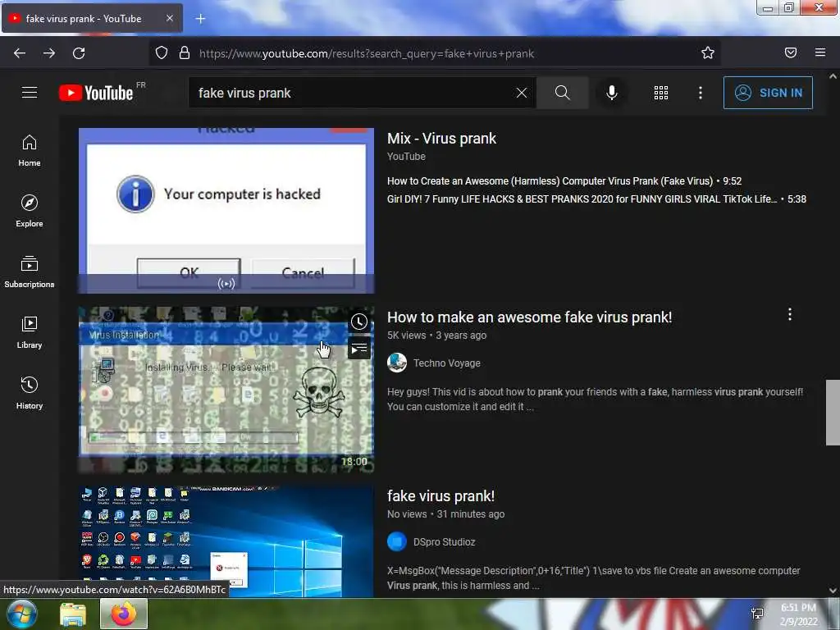This screenshot has width=840, height=630.
Task: Open the tracking protection shield
Action: 162,53
